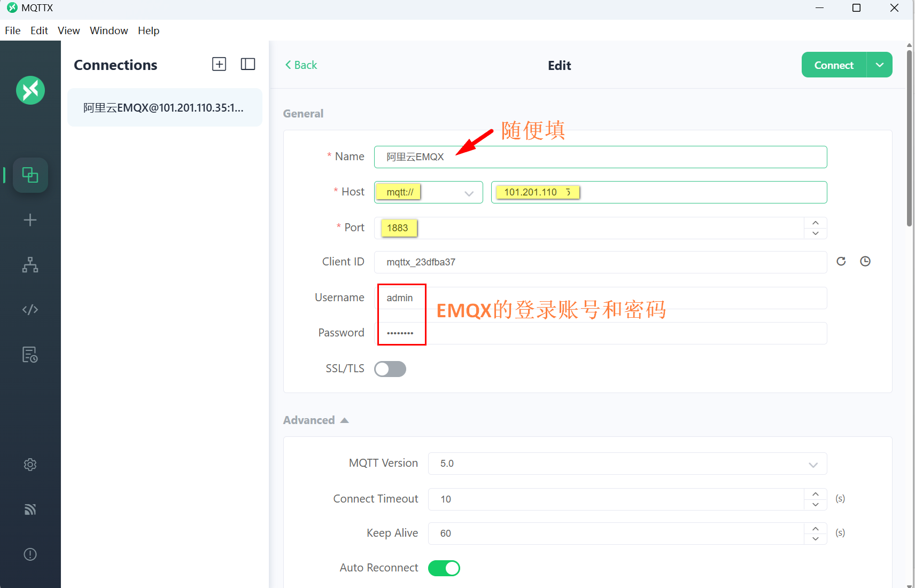915x588 pixels.
Task: Select the 阿里云EMQX connection in the list
Action: click(165, 107)
